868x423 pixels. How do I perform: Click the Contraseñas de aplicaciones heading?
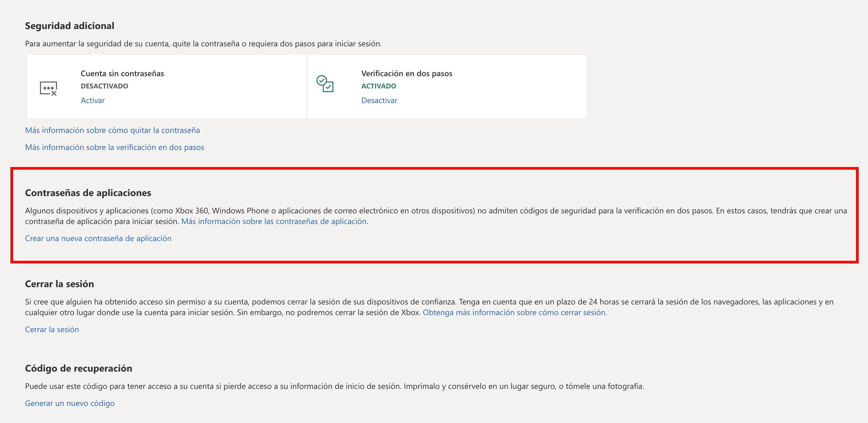pyautogui.click(x=88, y=193)
